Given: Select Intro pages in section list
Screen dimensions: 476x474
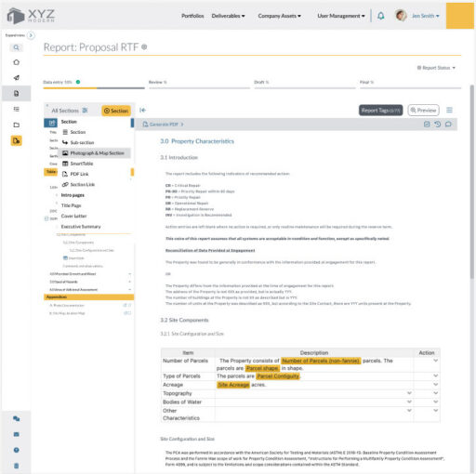Looking at the screenshot, I should tap(73, 195).
